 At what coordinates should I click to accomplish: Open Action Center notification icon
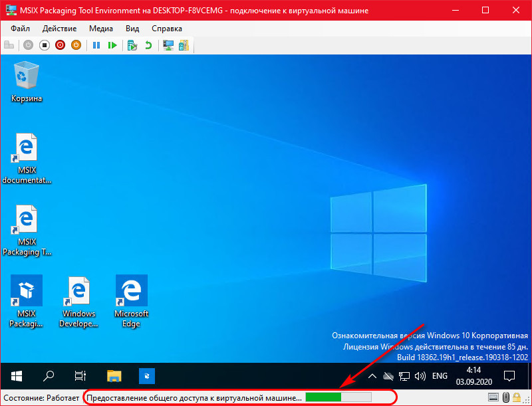click(x=509, y=376)
